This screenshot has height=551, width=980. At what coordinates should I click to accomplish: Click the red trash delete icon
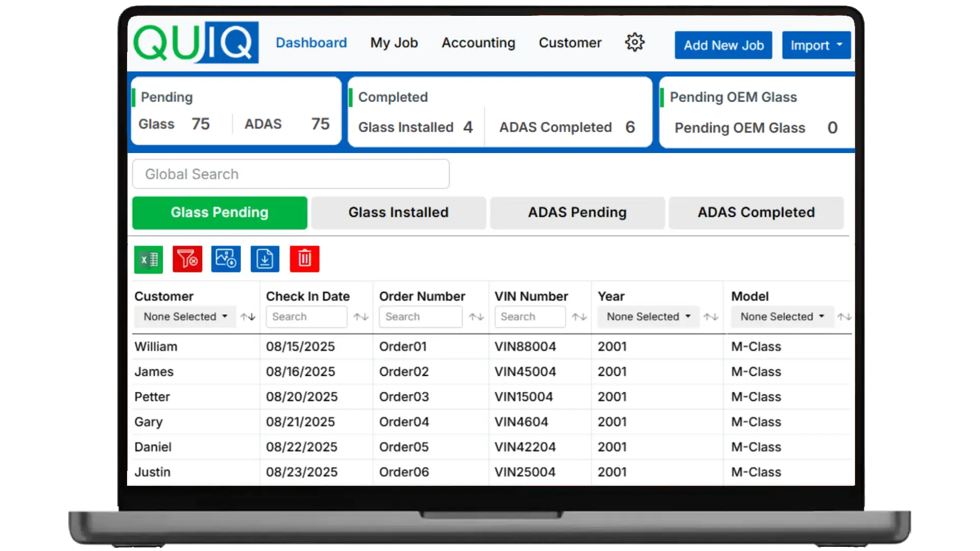tap(305, 259)
